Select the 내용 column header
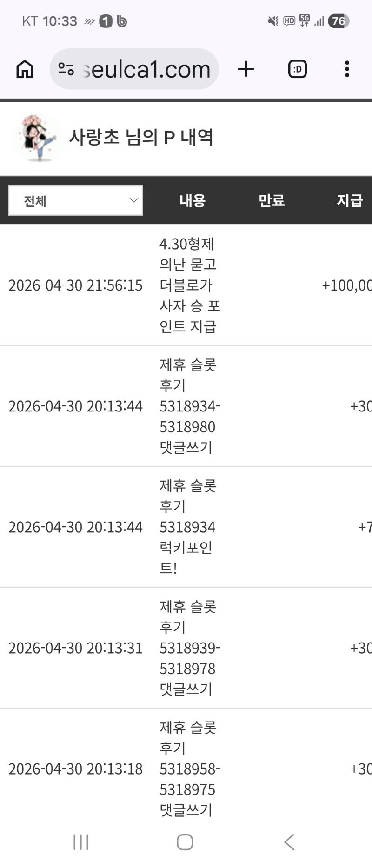The width and height of the screenshot is (372, 868). click(x=193, y=200)
